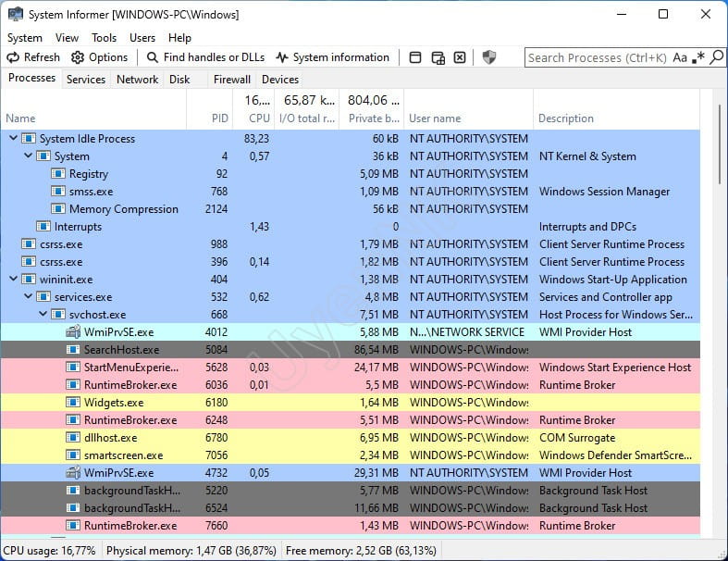Click the Free memory status bar entry

click(x=361, y=551)
